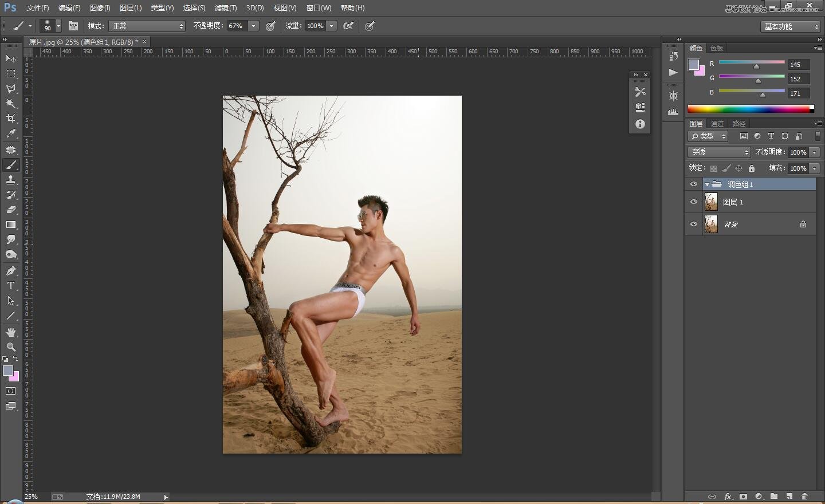Select the Horizontal Type tool
The image size is (825, 504).
[x=11, y=286]
